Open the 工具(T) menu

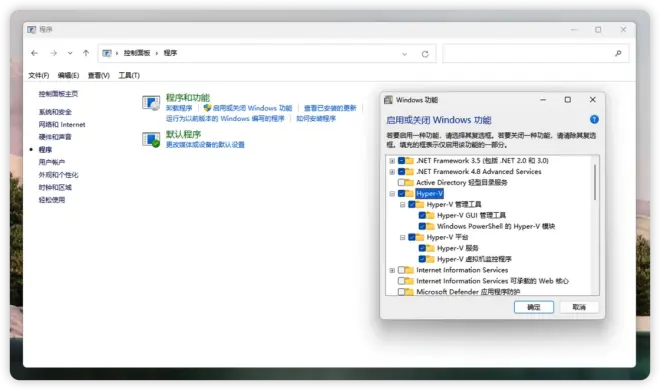pos(129,75)
